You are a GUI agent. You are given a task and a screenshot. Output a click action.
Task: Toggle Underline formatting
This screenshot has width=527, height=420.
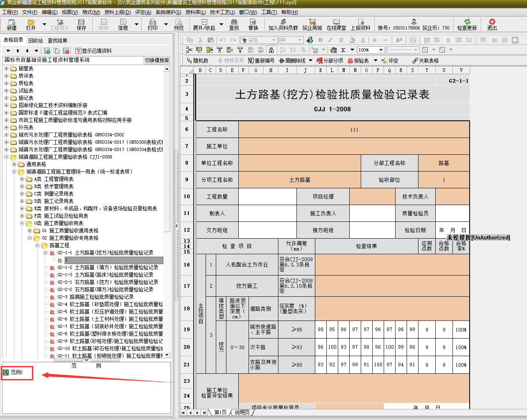[341, 40]
